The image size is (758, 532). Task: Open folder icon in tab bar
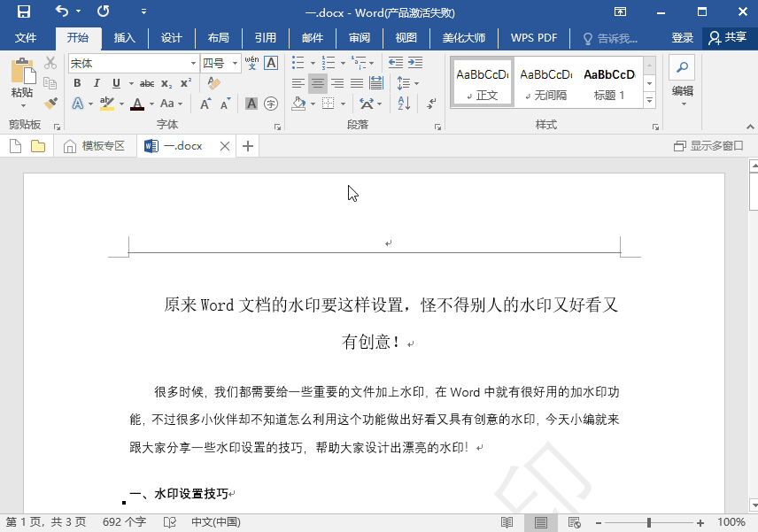(38, 146)
